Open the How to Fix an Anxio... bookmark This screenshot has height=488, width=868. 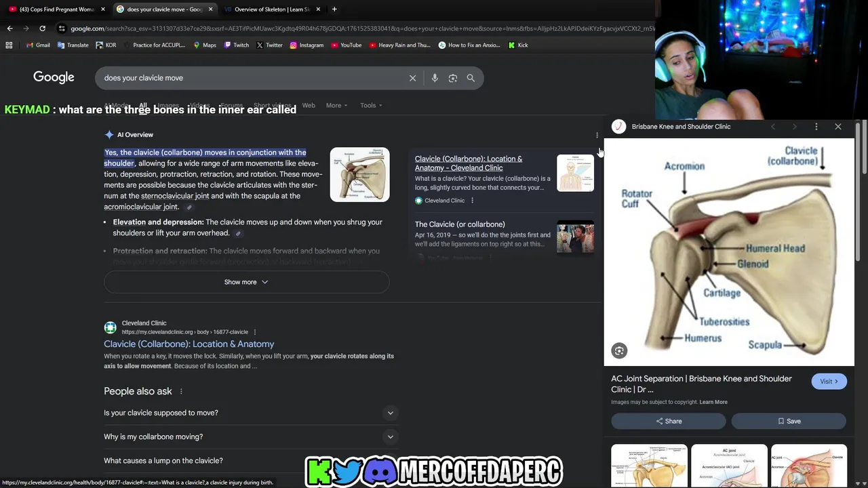pos(469,45)
